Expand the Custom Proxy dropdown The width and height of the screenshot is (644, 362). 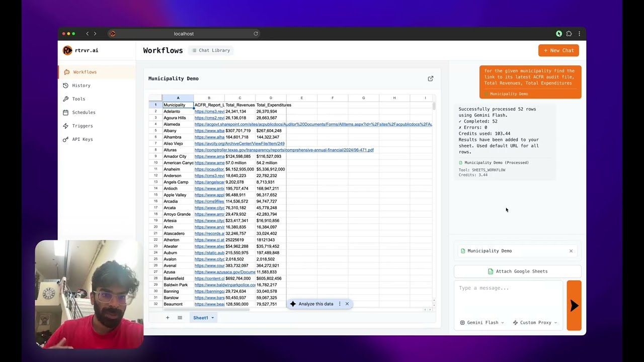pos(535,323)
